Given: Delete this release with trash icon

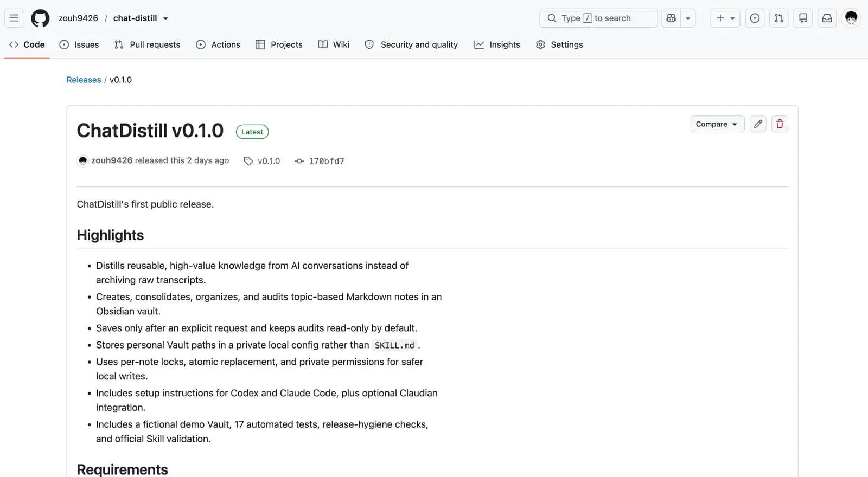Looking at the screenshot, I should 780,124.
